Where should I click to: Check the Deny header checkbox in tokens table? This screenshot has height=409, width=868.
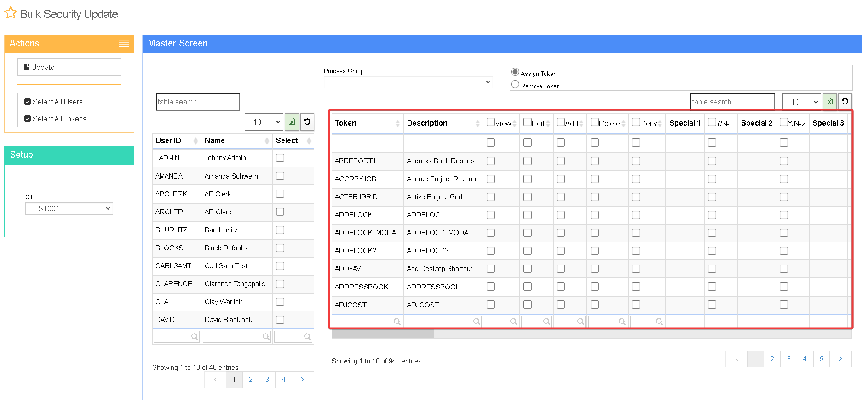[x=636, y=122]
